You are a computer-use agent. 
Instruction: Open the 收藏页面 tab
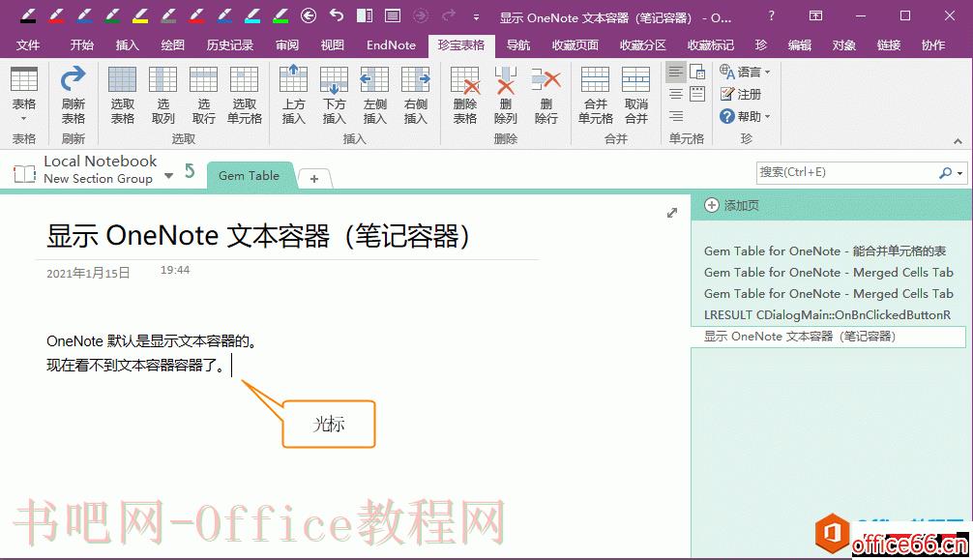click(575, 44)
